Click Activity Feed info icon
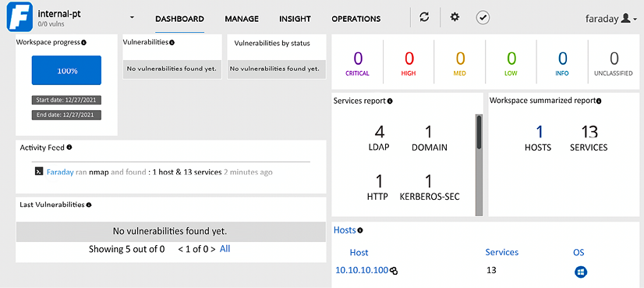This screenshot has height=288, width=644. 69,147
